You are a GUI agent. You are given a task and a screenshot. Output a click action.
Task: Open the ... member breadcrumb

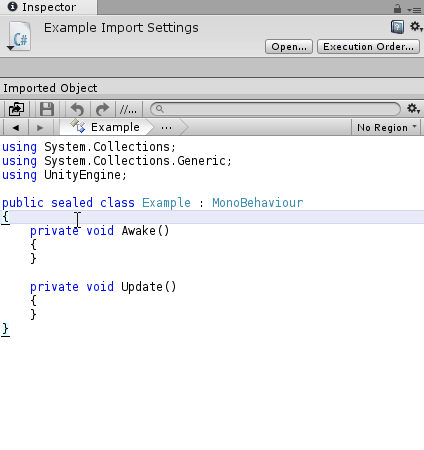pyautogui.click(x=166, y=127)
